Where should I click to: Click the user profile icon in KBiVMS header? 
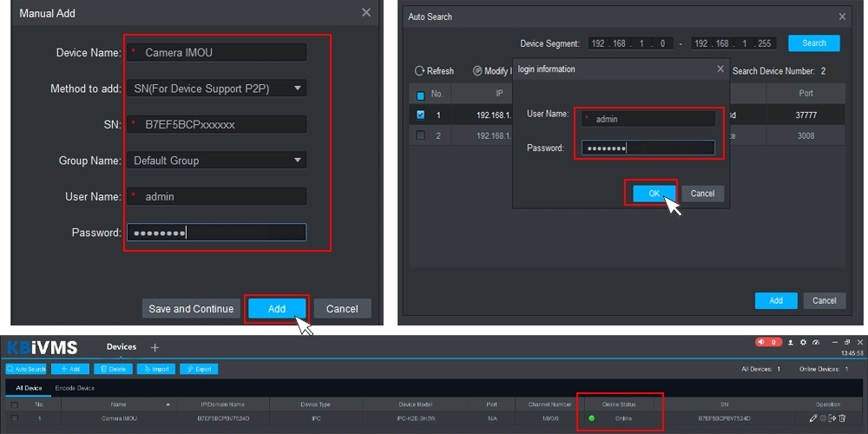click(x=790, y=343)
